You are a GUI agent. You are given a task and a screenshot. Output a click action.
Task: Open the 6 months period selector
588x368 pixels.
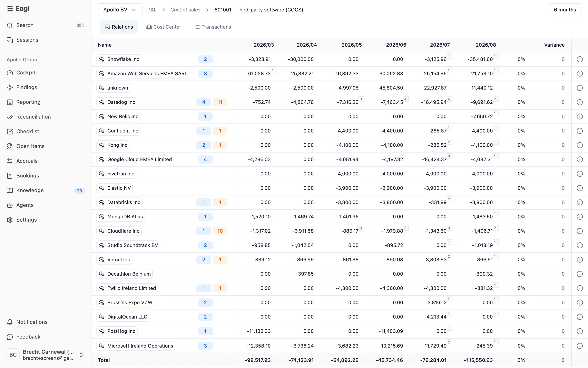565,10
